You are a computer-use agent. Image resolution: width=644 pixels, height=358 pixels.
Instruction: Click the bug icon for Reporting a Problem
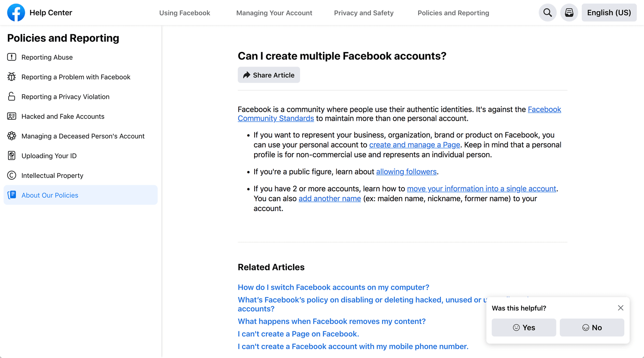tap(12, 77)
